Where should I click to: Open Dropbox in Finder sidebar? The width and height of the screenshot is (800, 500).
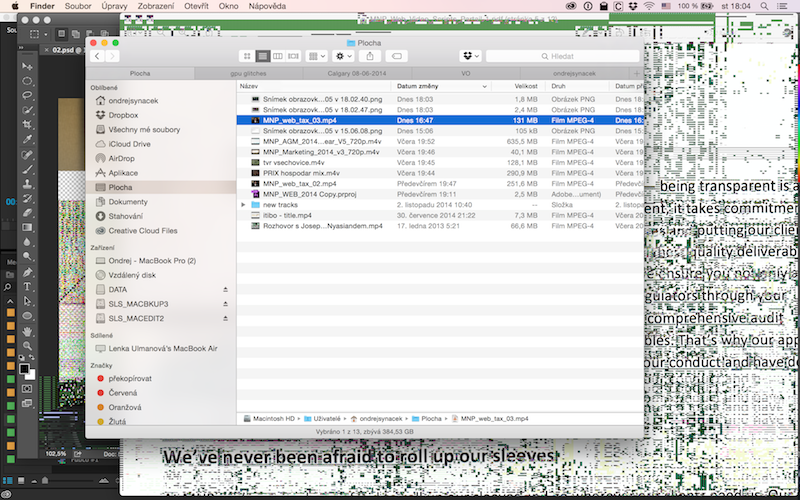[123, 115]
